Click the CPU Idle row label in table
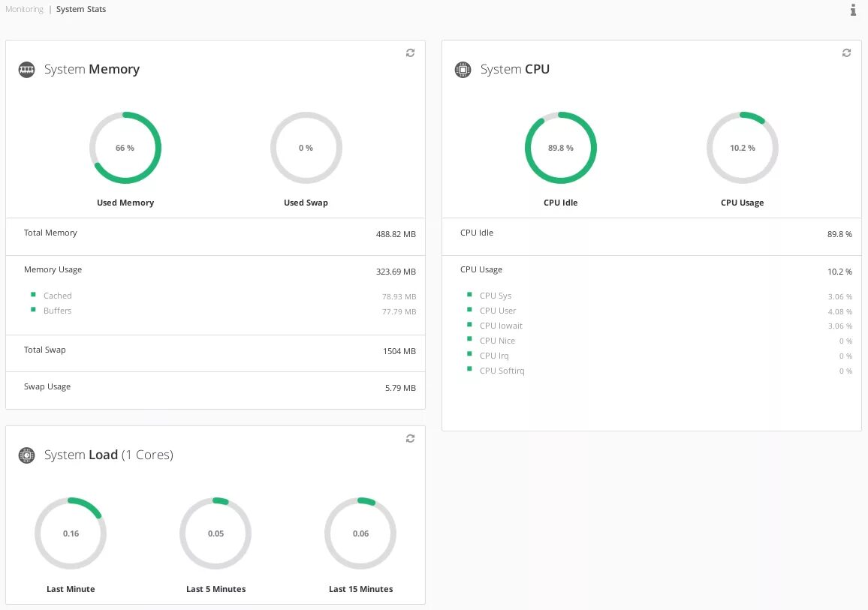Image resolution: width=868 pixels, height=610 pixels. click(x=477, y=233)
